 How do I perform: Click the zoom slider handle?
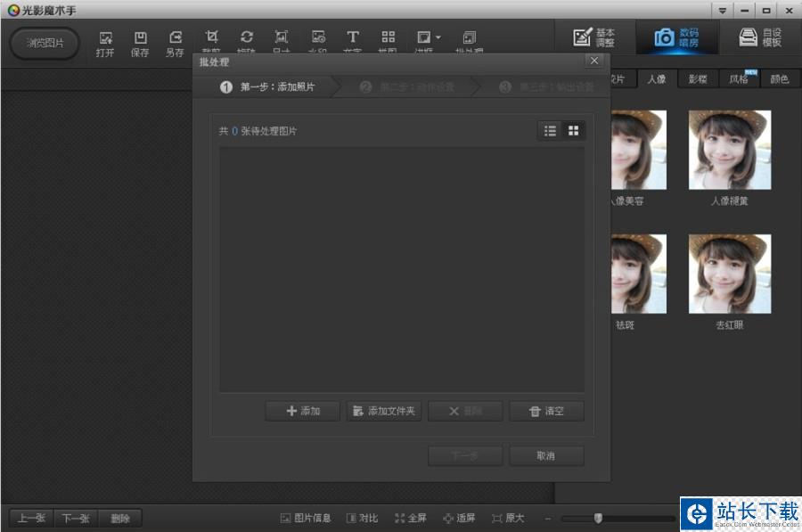pyautogui.click(x=598, y=518)
